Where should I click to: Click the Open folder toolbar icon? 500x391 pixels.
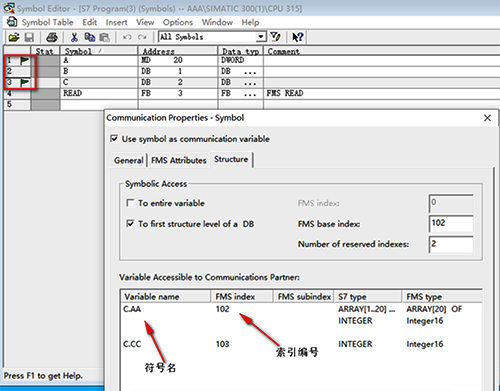(14, 37)
